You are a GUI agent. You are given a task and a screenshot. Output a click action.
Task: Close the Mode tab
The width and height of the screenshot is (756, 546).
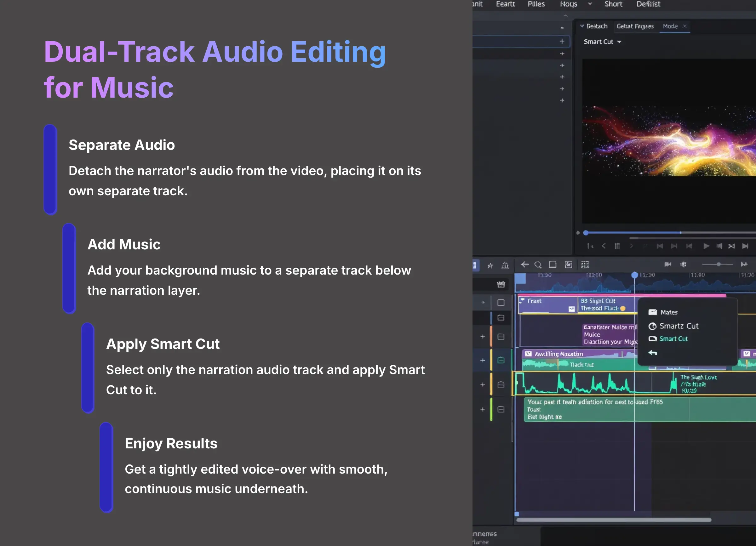685,26
